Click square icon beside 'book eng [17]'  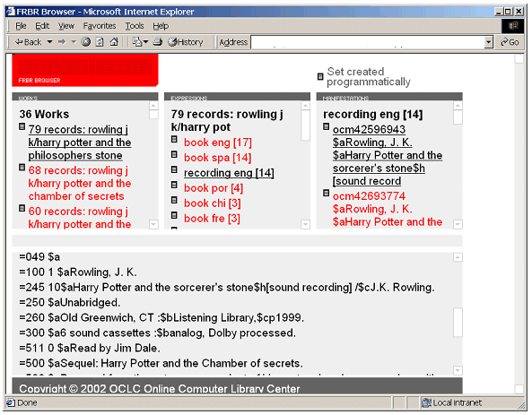tap(174, 139)
